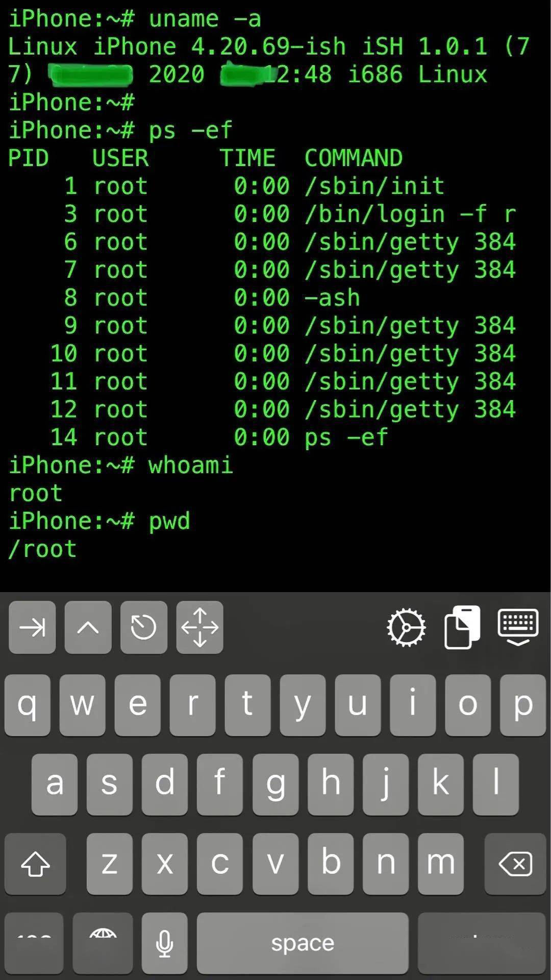
Task: Tap the Tab key icon
Action: [32, 627]
